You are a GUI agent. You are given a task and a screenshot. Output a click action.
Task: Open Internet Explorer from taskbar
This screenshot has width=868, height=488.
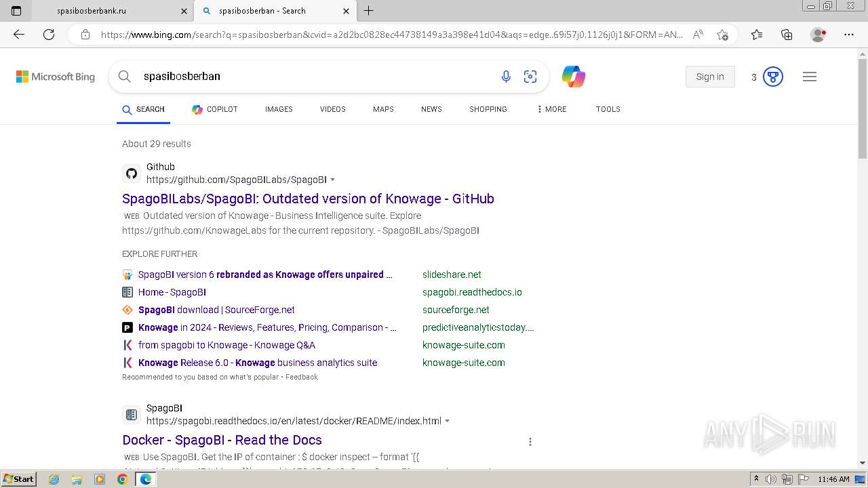click(54, 479)
